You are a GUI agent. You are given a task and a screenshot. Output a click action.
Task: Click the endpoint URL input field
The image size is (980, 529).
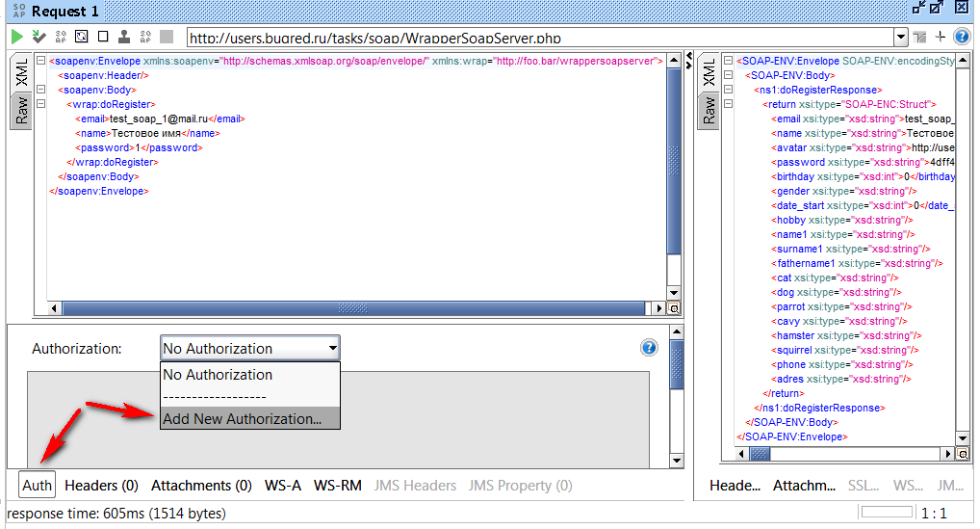541,38
